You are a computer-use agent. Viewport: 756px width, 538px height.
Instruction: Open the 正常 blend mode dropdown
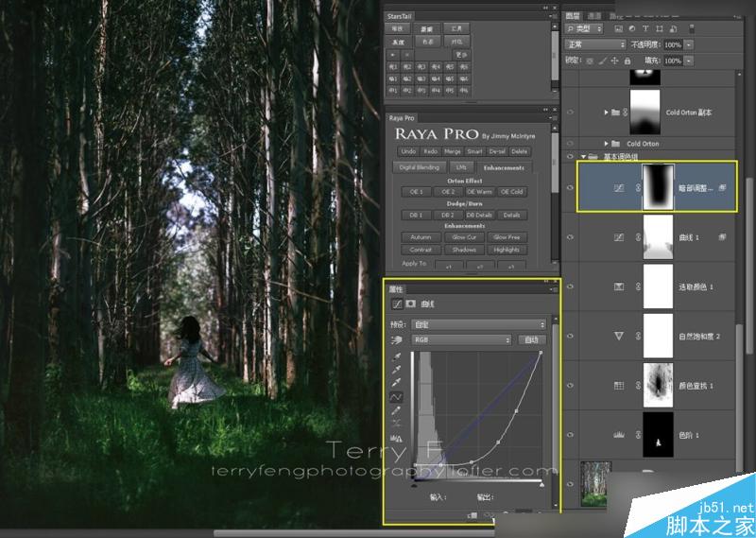pyautogui.click(x=595, y=44)
